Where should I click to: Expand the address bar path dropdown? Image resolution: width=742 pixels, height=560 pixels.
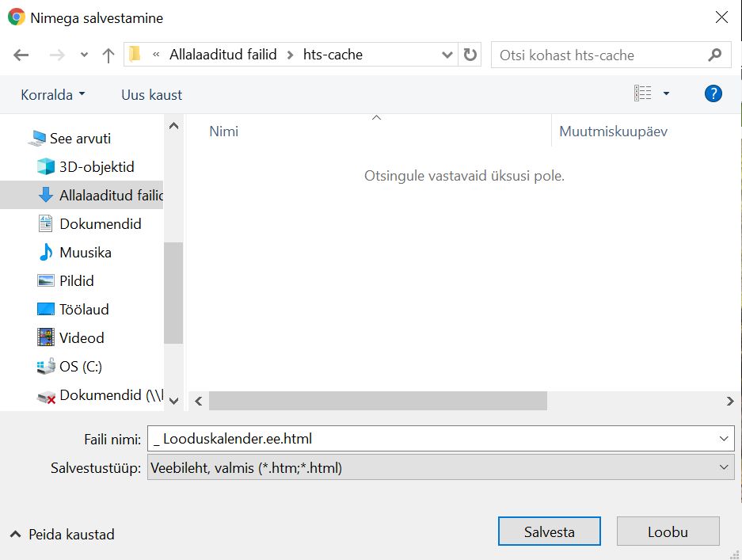coord(447,55)
